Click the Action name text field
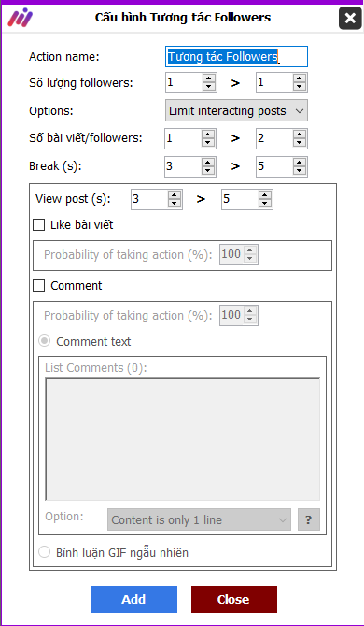364x626 pixels. click(236, 57)
